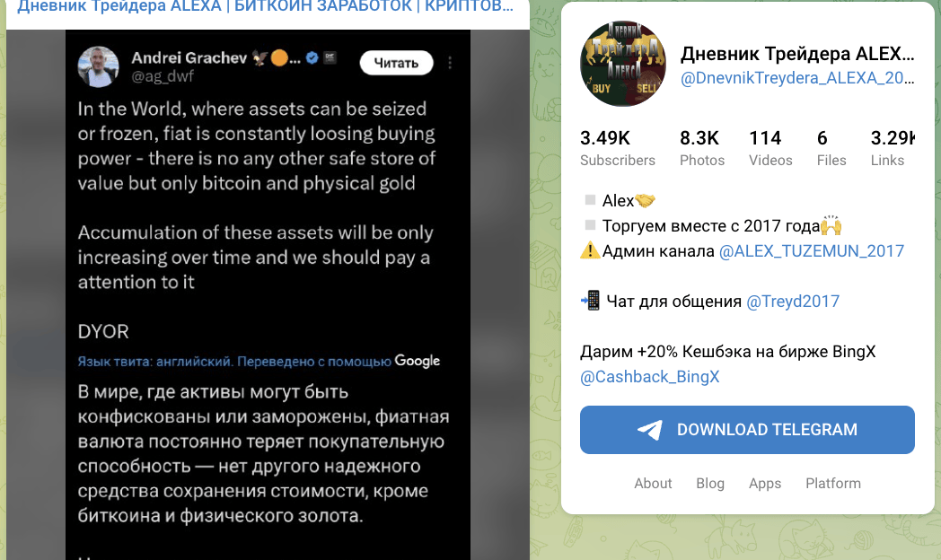Open the About footer link
Viewport: 941px width, 560px height.
tap(653, 483)
